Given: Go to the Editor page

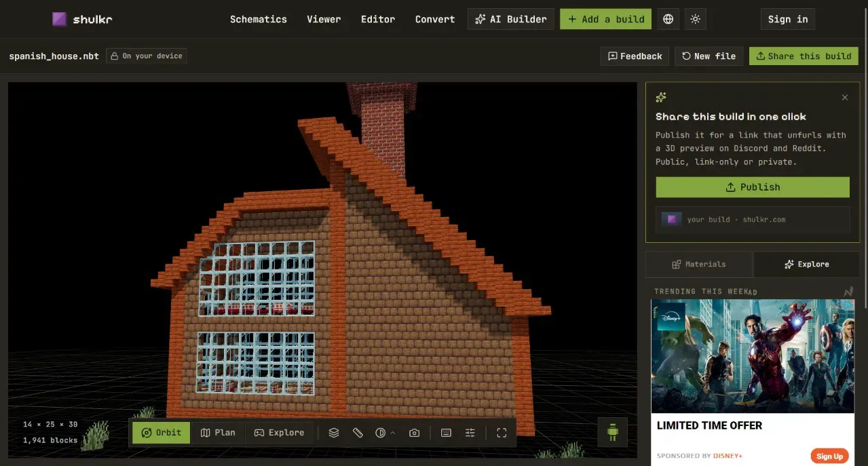Looking at the screenshot, I should tap(378, 19).
